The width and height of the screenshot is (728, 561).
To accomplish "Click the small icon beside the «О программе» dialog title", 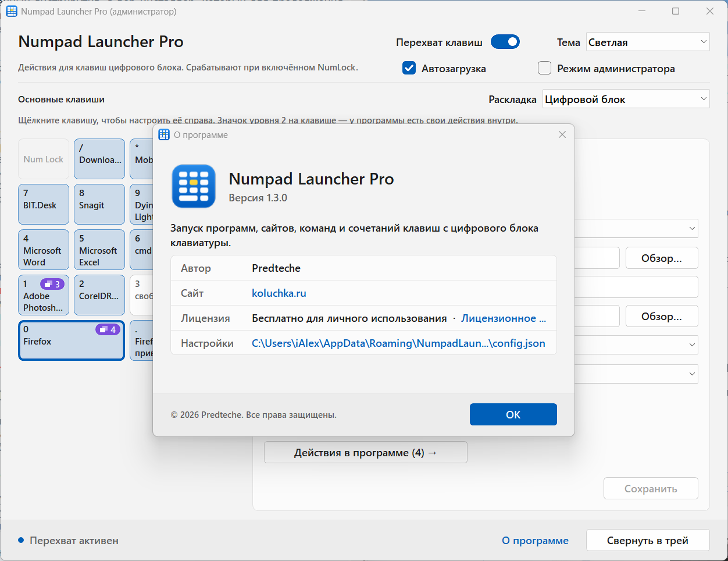I will (164, 135).
